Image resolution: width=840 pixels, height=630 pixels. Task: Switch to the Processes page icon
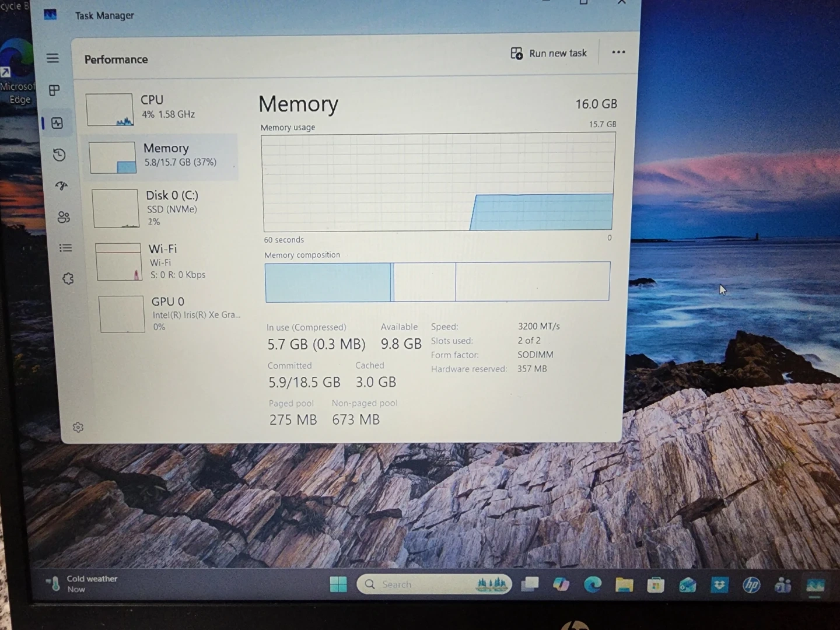(54, 90)
